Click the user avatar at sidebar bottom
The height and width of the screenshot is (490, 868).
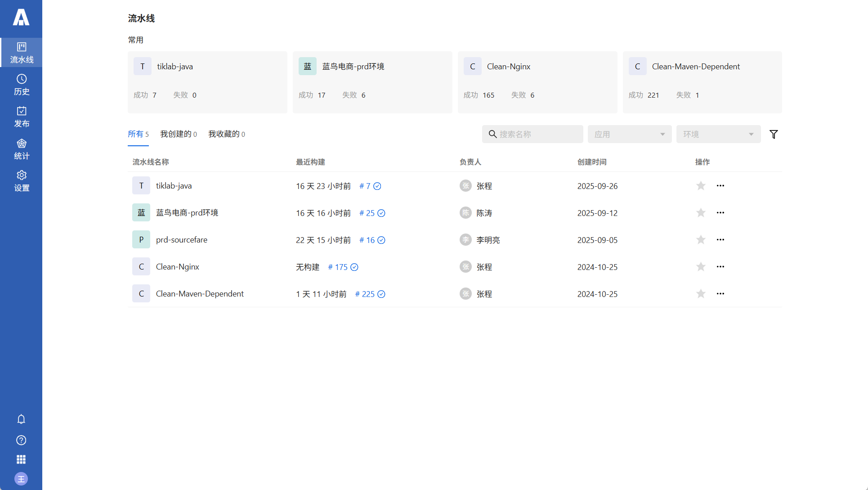(21, 479)
